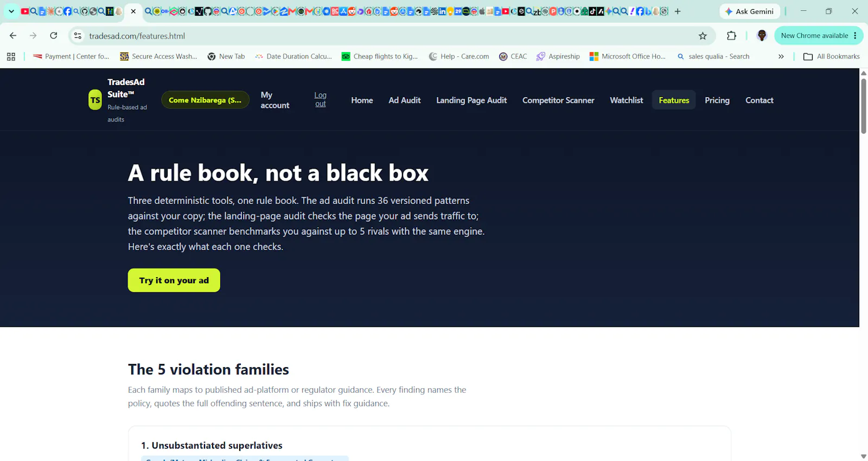Open a new browser tab
Screen dimensions: 868x461
[678, 11]
